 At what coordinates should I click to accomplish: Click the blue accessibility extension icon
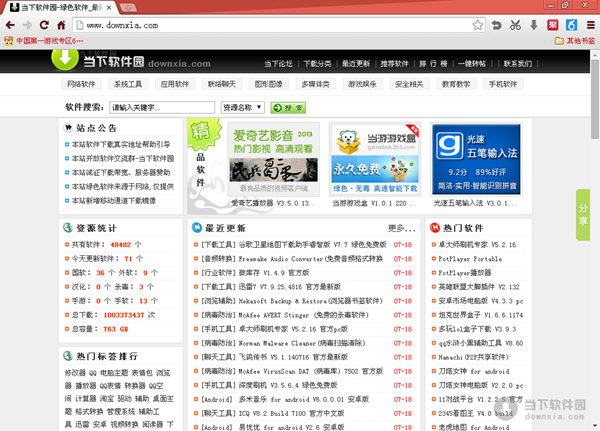572,25
